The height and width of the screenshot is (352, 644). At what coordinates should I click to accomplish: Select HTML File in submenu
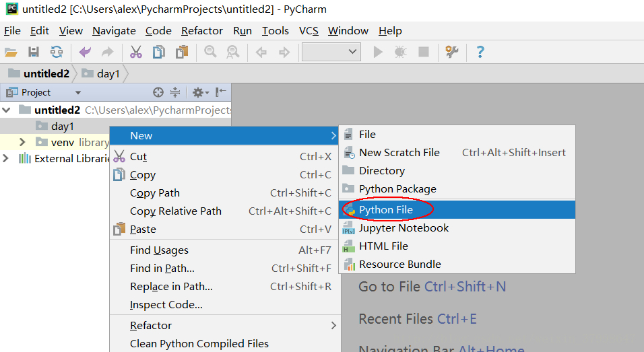click(x=457, y=246)
